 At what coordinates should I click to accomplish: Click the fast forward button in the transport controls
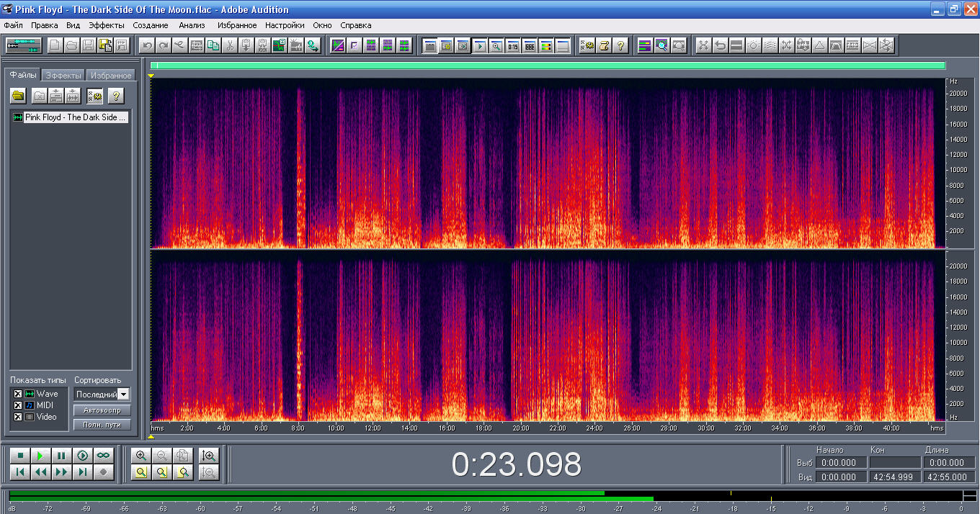[x=62, y=472]
